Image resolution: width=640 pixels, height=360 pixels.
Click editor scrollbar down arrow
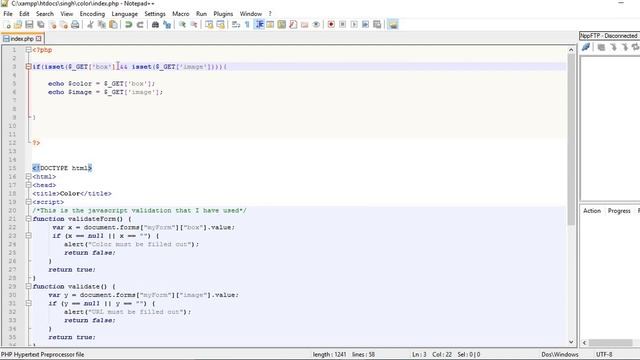coord(571,342)
